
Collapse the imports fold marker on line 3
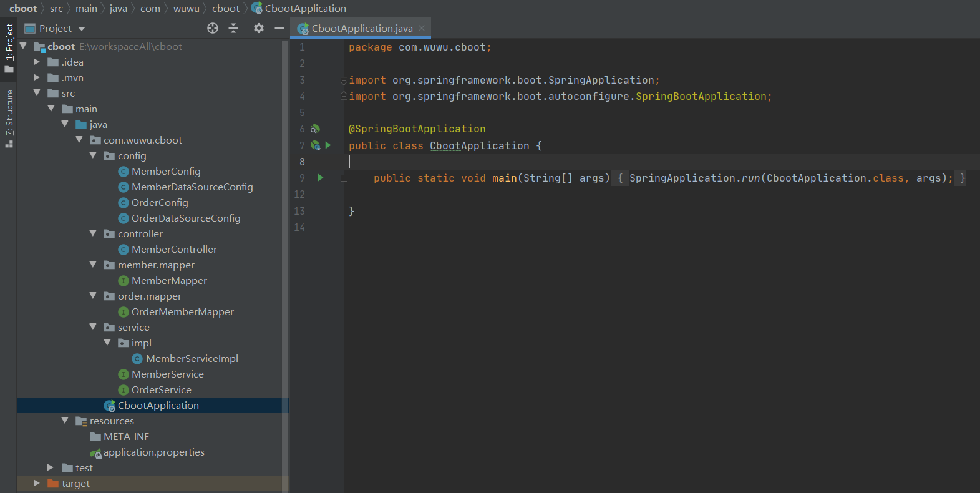tap(344, 80)
